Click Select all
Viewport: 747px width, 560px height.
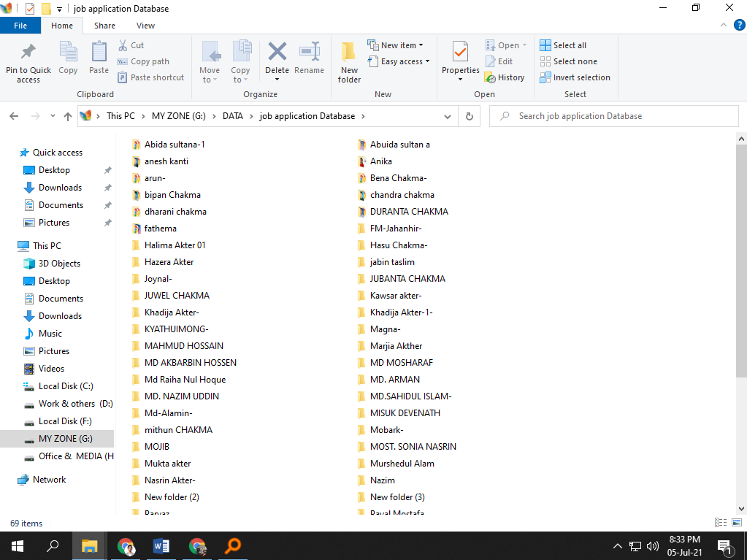pyautogui.click(x=563, y=45)
